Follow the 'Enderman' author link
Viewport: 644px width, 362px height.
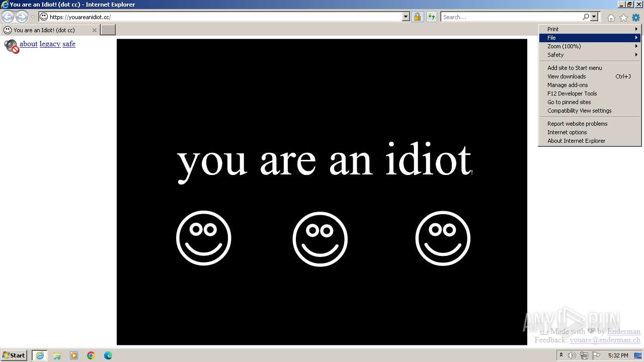tap(624, 331)
